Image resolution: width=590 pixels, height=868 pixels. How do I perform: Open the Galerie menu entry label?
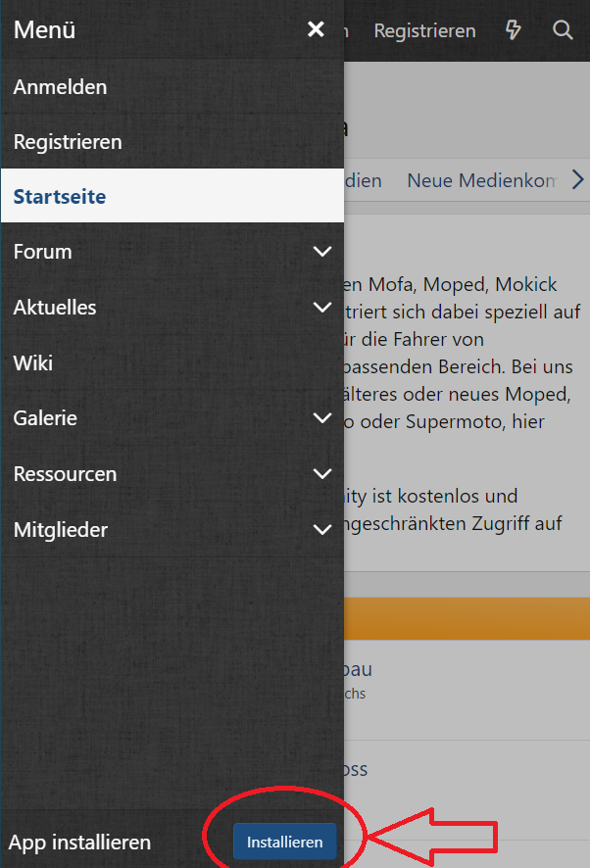pyautogui.click(x=45, y=418)
